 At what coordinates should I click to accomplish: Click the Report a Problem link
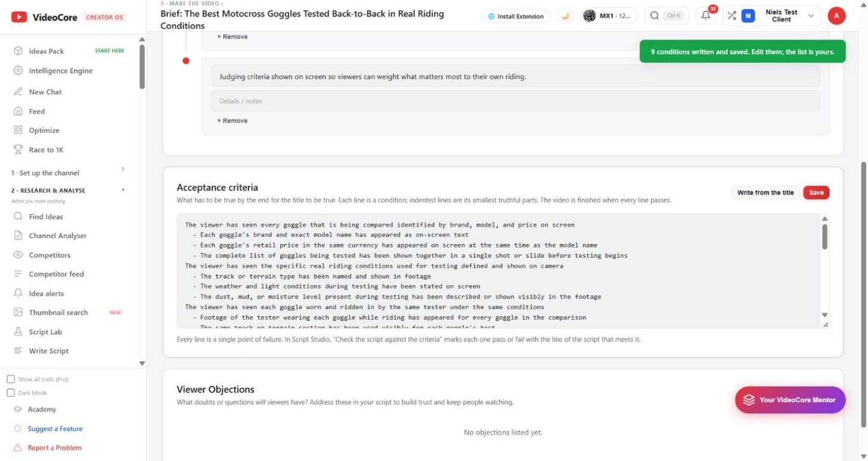point(54,448)
